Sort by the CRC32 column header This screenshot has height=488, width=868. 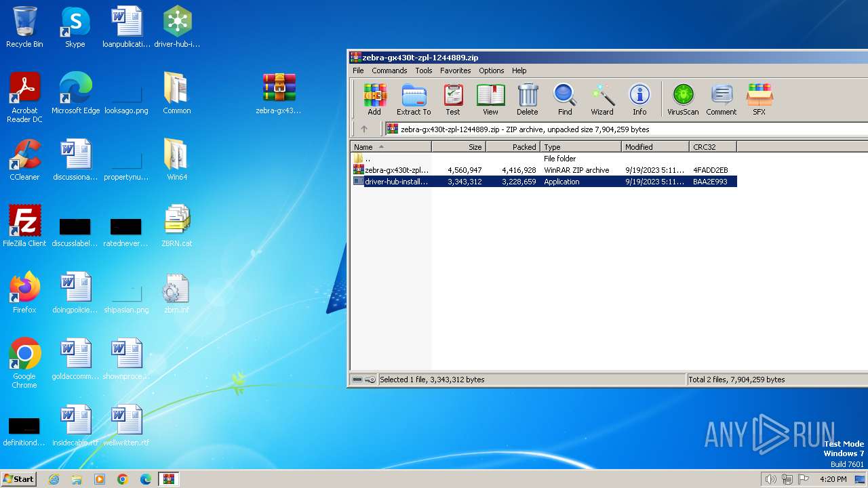713,146
